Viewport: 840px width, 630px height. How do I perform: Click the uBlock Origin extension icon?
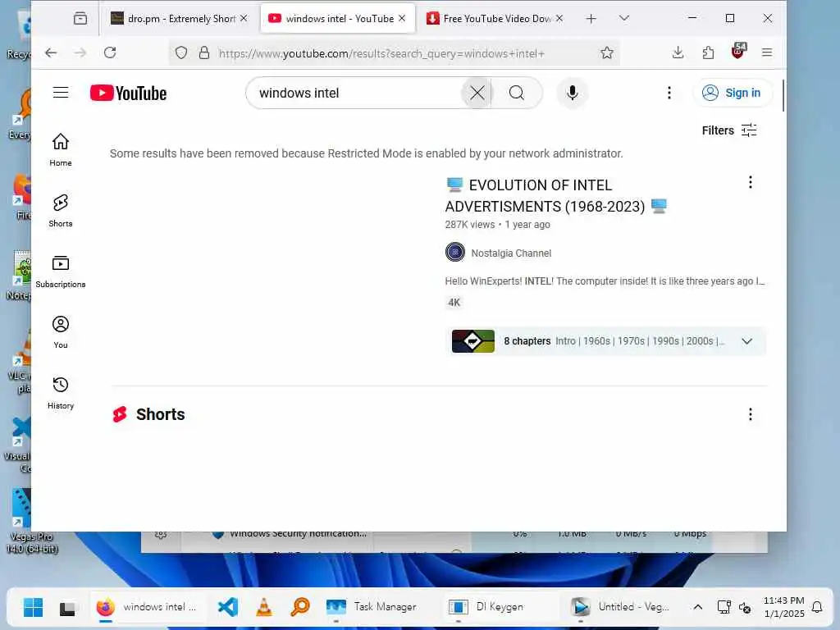coord(738,52)
